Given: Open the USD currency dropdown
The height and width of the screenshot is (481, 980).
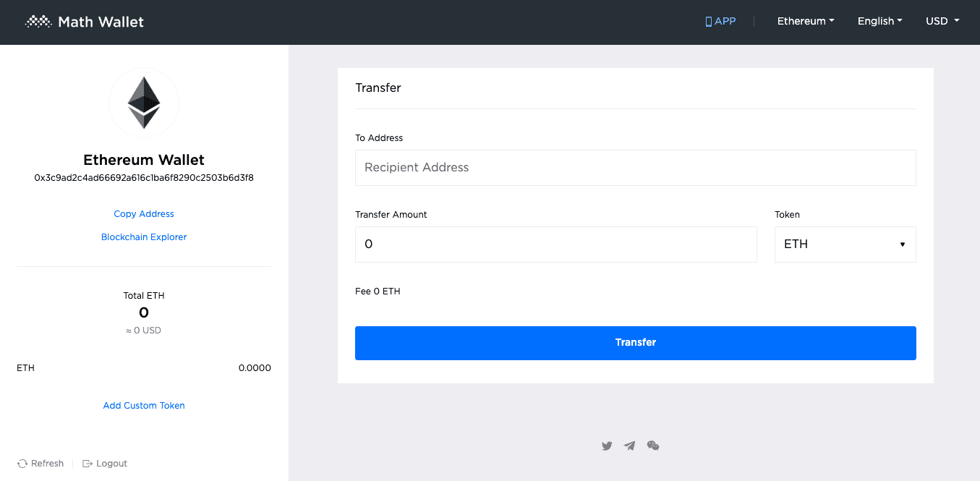Looking at the screenshot, I should click(x=942, y=21).
